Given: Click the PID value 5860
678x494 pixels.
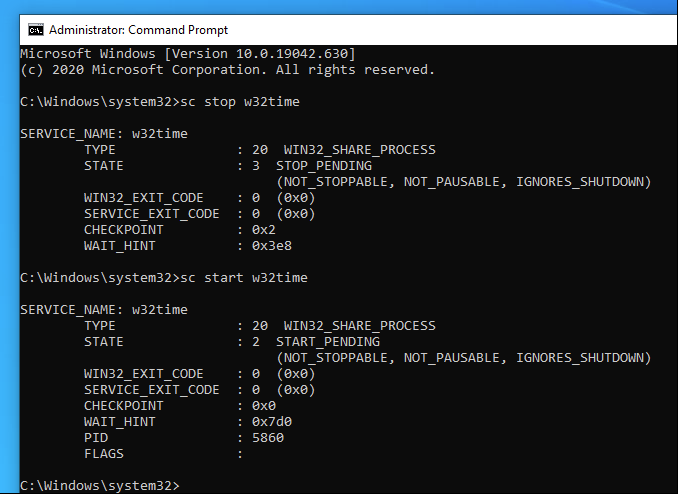Looking at the screenshot, I should pyautogui.click(x=268, y=438).
